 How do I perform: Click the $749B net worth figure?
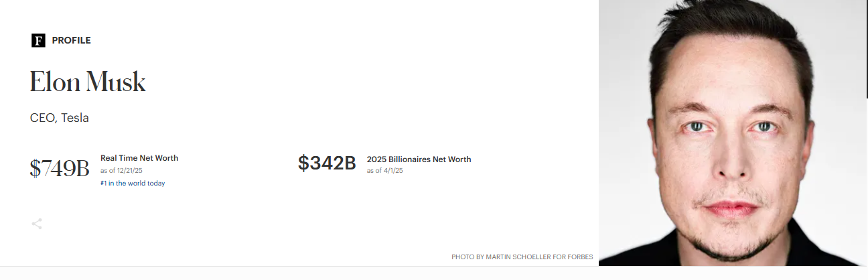pyautogui.click(x=60, y=168)
